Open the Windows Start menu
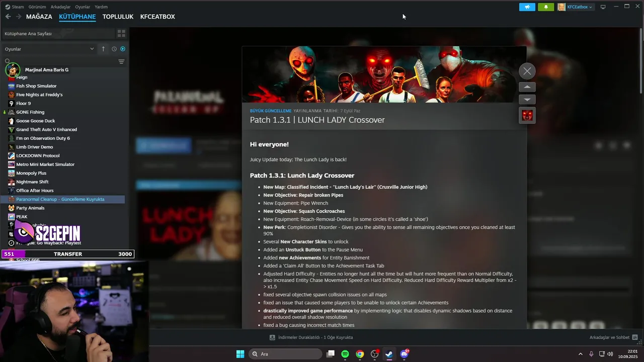Viewport: 644px width, 362px height. point(240,354)
